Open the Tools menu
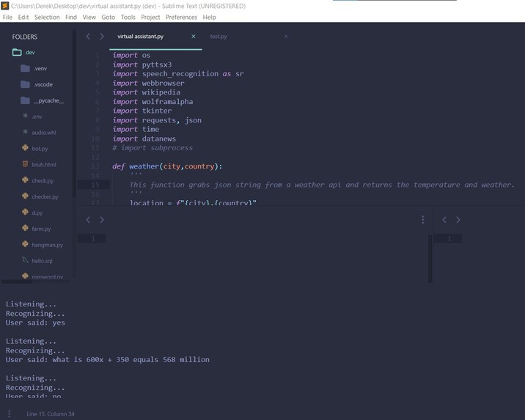This screenshot has height=420, width=525. [128, 17]
